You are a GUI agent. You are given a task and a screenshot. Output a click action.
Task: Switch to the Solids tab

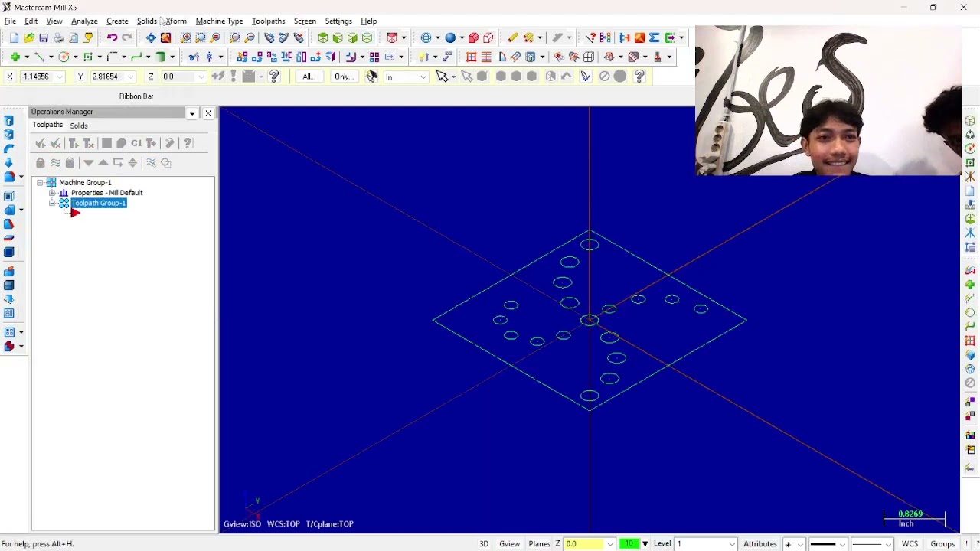click(79, 126)
